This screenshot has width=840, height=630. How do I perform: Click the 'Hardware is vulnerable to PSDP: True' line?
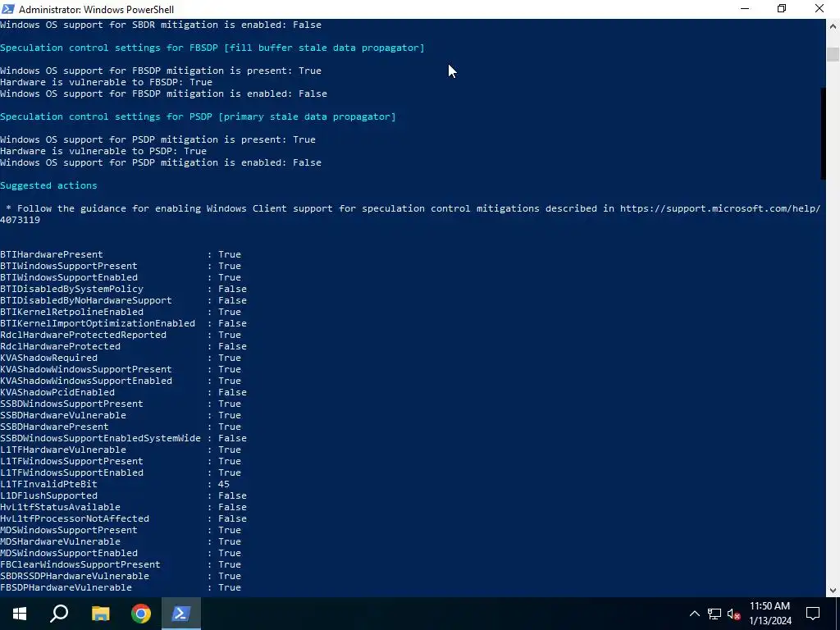pos(103,151)
